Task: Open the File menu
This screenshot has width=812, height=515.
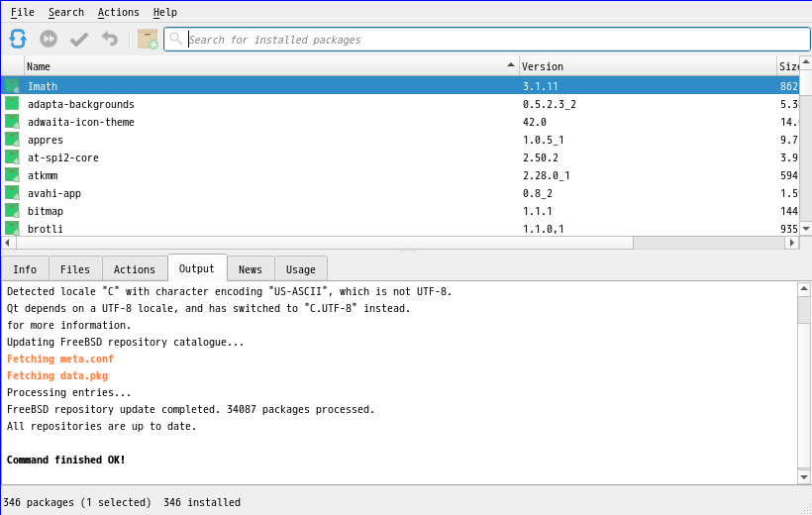Action: [22, 12]
